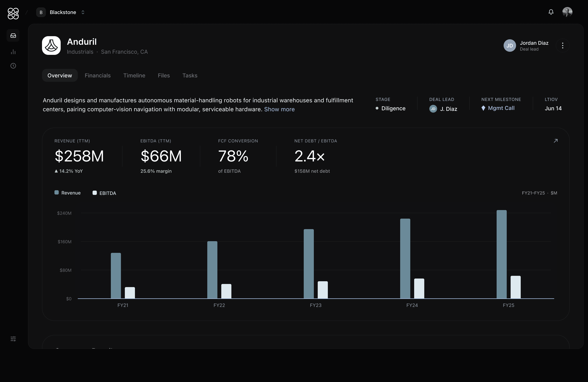
Task: Click the FY22 axis label
Action: (x=219, y=305)
